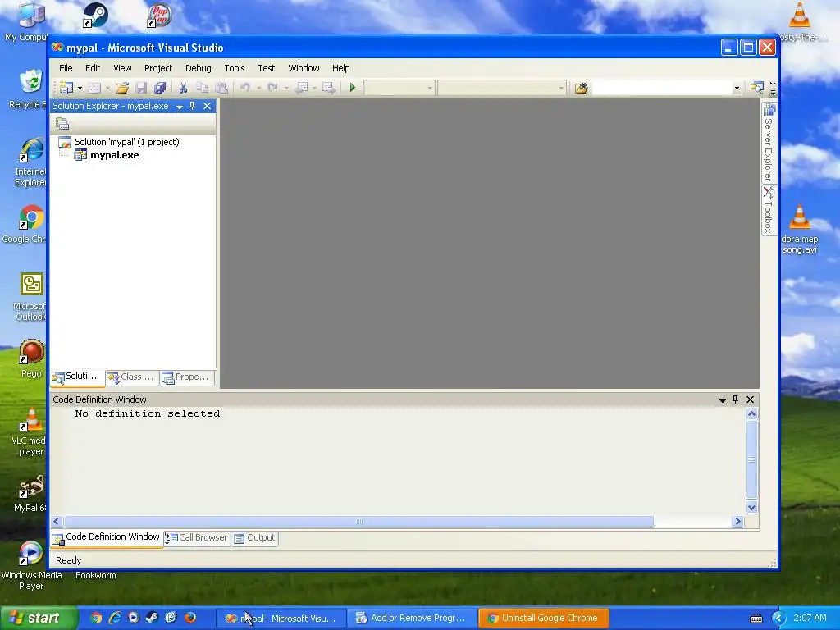840x630 pixels.
Task: Open the Project menu
Action: (158, 68)
